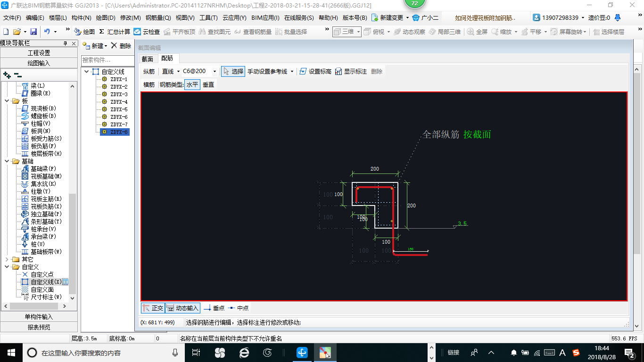The height and width of the screenshot is (362, 644).
Task: Select 自定义线(X) in tree
Action: pos(41,282)
